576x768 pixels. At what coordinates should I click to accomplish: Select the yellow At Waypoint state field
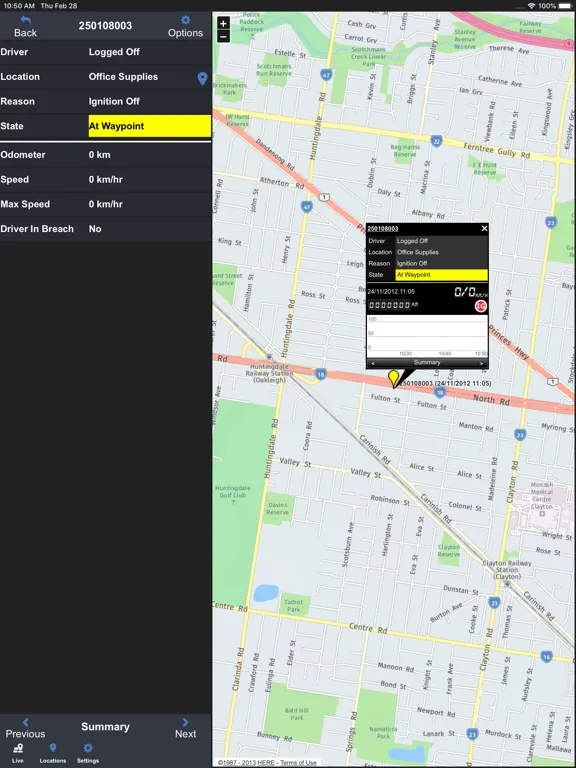tap(150, 126)
